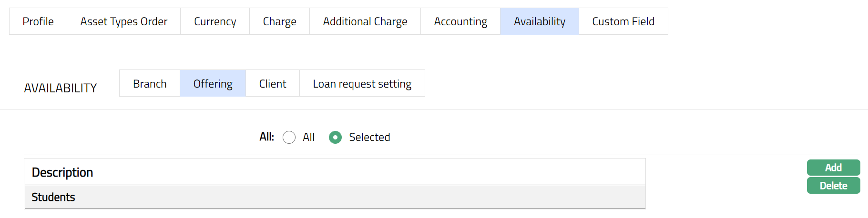Click the Availability tab

pos(540,21)
